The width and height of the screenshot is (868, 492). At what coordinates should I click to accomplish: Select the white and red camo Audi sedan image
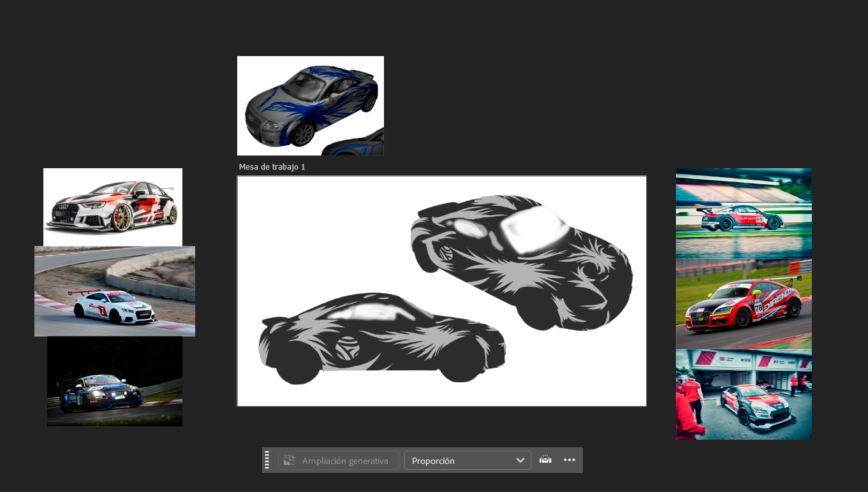coord(113,206)
